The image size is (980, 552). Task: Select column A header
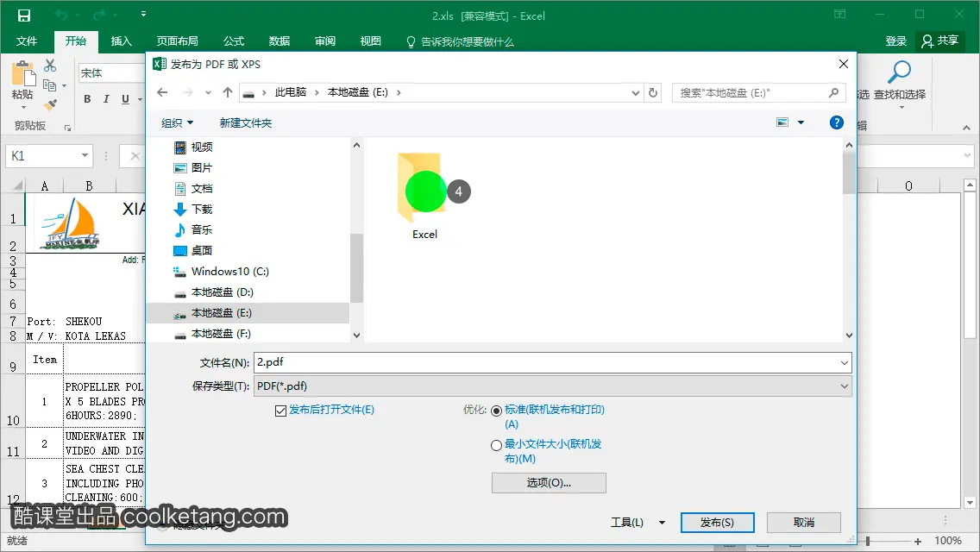point(44,185)
